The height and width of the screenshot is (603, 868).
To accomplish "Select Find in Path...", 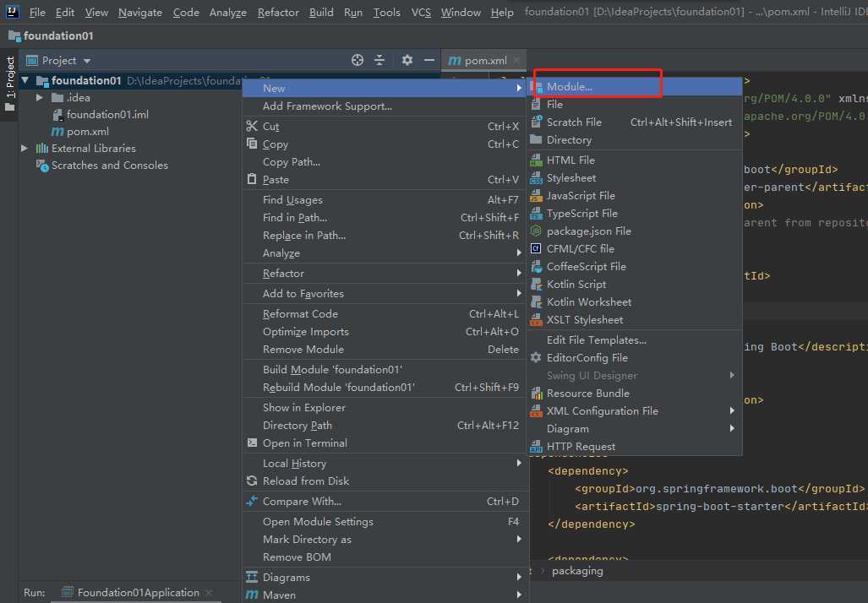I will coord(385,217).
